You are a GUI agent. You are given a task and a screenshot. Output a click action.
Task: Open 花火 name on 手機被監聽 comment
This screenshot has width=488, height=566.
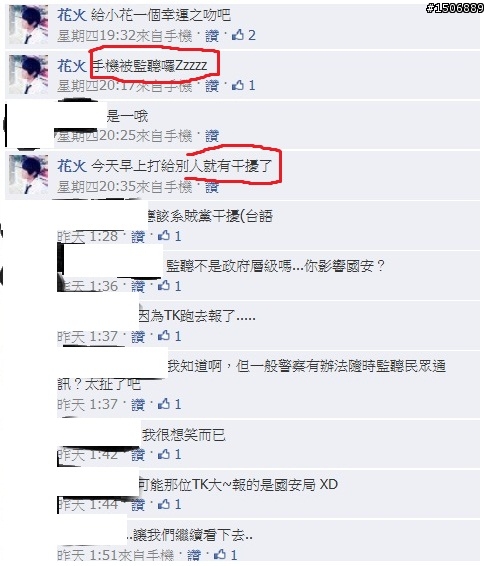point(72,66)
